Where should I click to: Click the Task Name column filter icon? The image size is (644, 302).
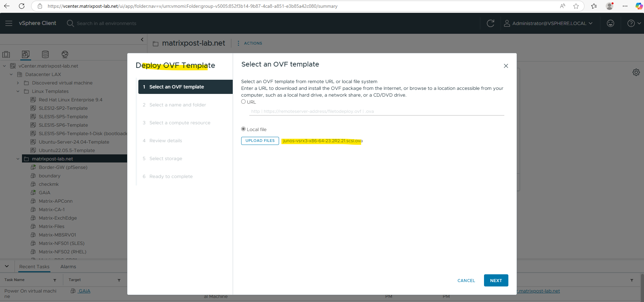pyautogui.click(x=55, y=280)
